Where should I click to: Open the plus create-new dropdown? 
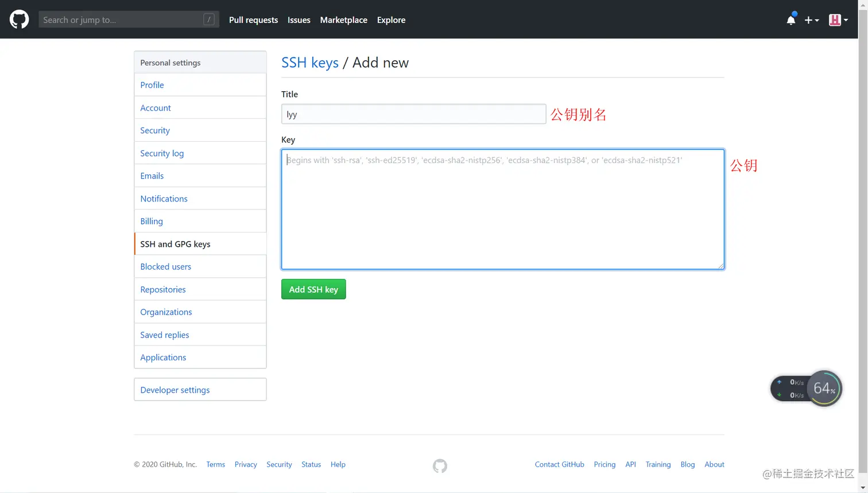tap(811, 20)
